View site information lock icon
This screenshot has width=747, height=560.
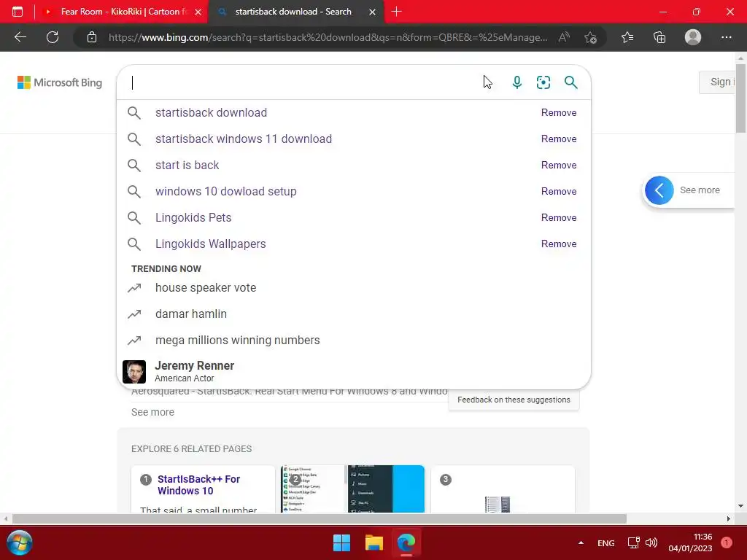click(x=92, y=37)
